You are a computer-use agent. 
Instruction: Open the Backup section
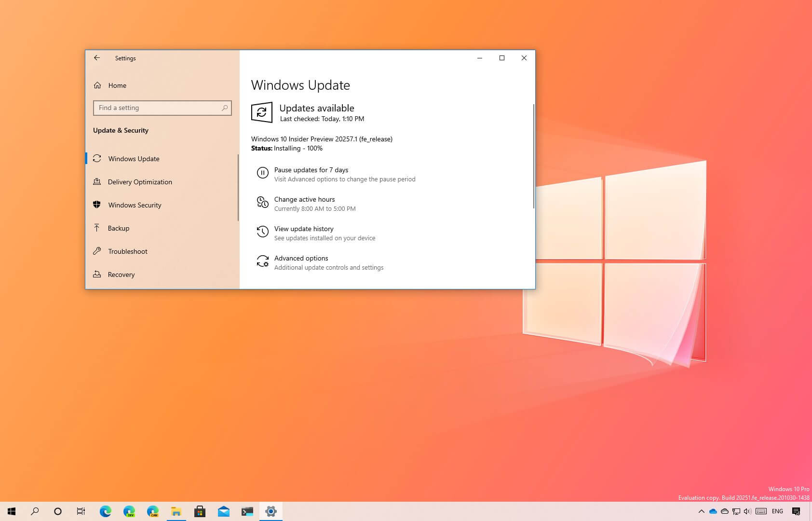pos(119,228)
